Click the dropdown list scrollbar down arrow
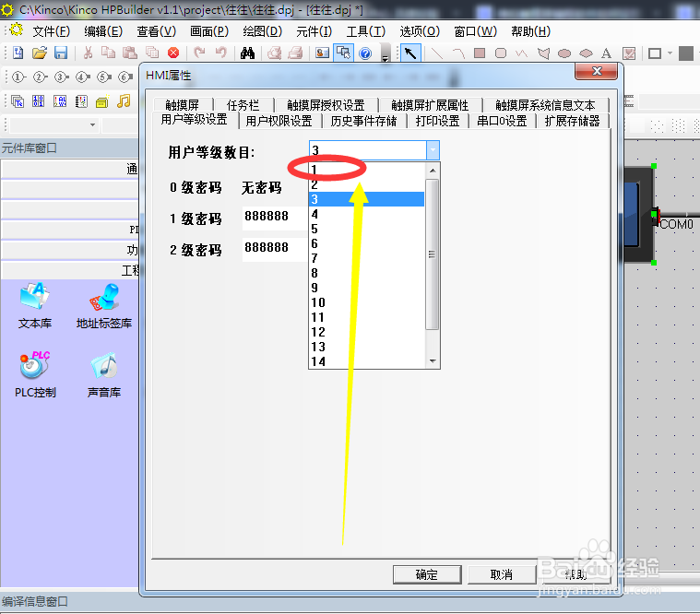Image resolution: width=700 pixels, height=614 pixels. 433,361
